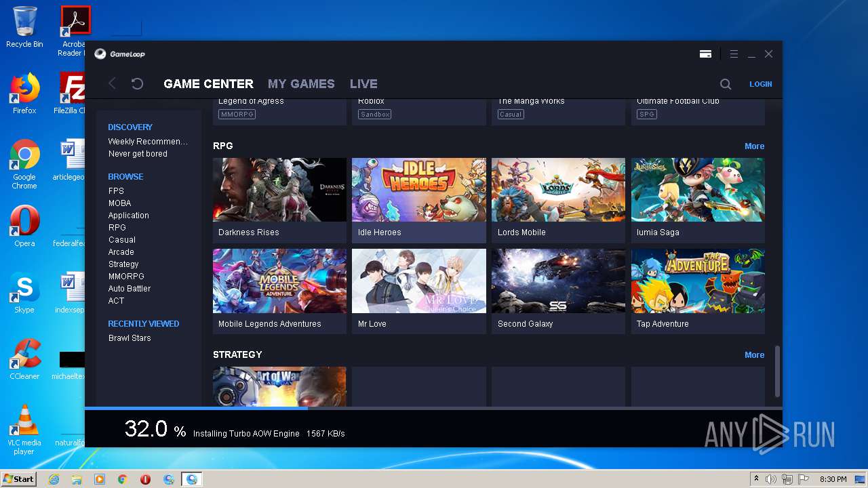868x488 pixels.
Task: Open CCleaner desktop shortcut
Action: tap(24, 359)
